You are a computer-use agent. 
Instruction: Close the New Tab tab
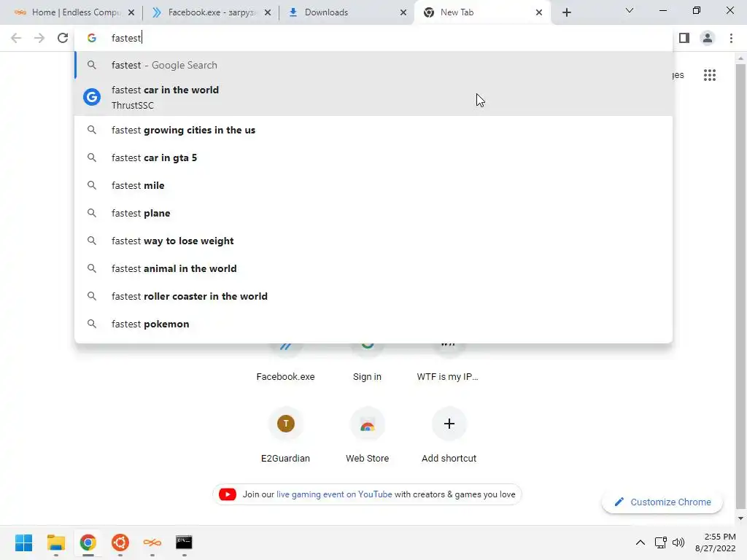539,12
